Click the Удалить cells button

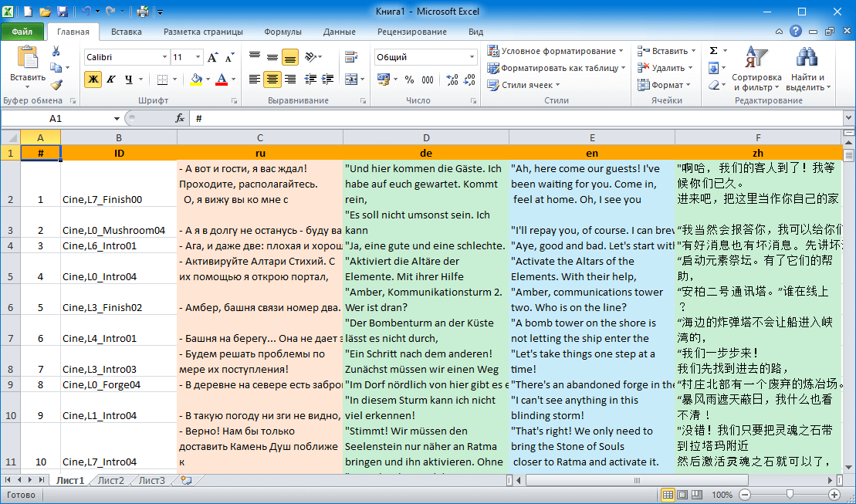[x=665, y=68]
